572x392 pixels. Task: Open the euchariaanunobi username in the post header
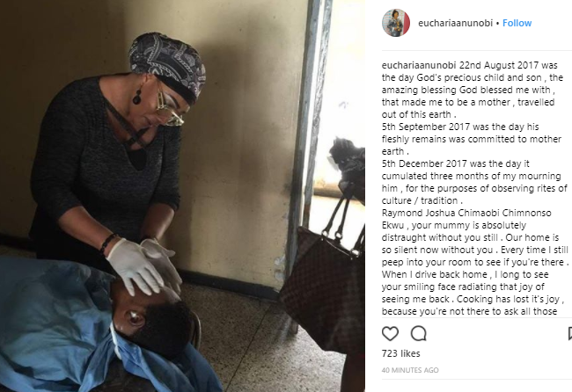pyautogui.click(x=455, y=23)
